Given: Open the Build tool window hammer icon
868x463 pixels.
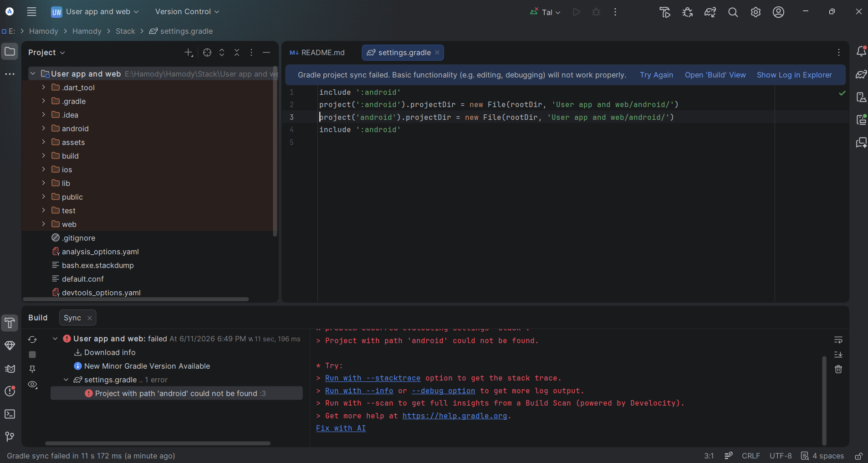Looking at the screenshot, I should click(x=10, y=323).
